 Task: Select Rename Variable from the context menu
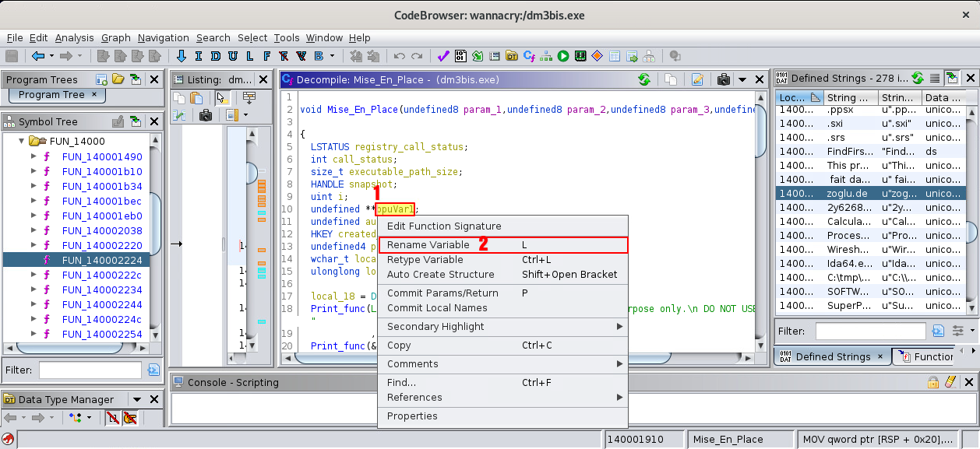[x=428, y=244]
